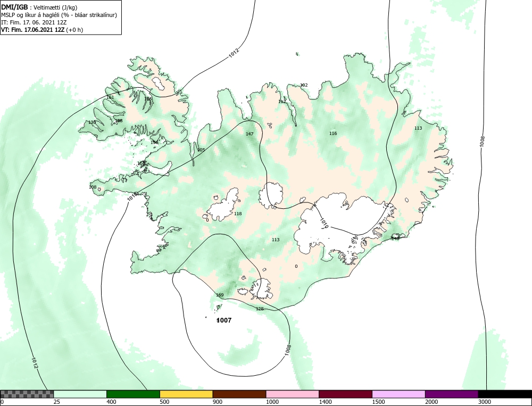Screen dimensions: 532x406
Task: Click the 'MSLP og líkur á hagléli' subtitle line
Action: [59, 15]
